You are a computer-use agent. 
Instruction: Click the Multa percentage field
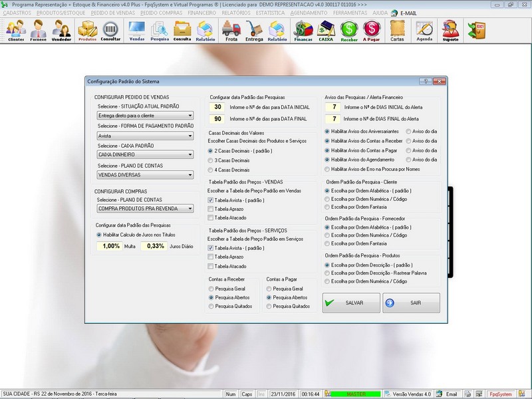click(110, 246)
